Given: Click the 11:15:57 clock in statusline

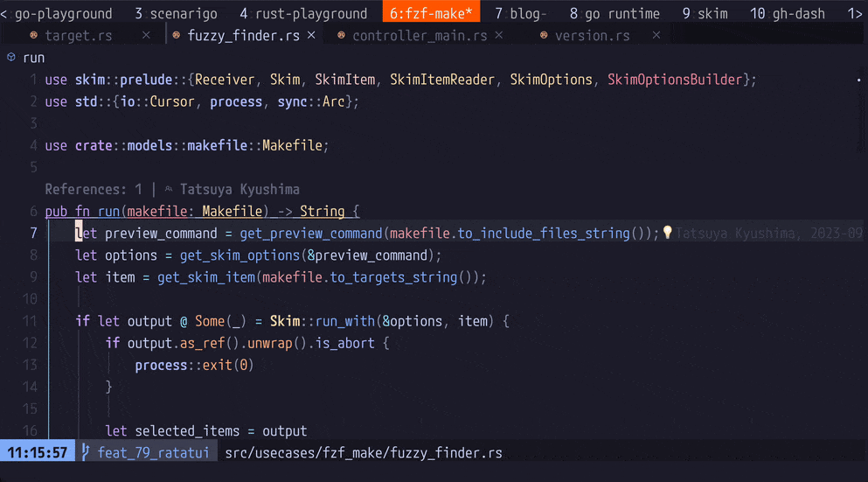Looking at the screenshot, I should point(37,452).
